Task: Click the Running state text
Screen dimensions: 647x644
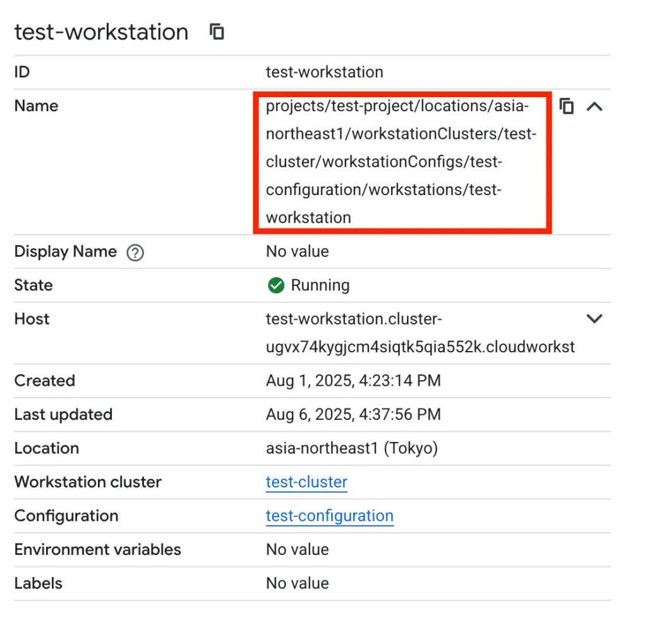Action: pos(320,285)
